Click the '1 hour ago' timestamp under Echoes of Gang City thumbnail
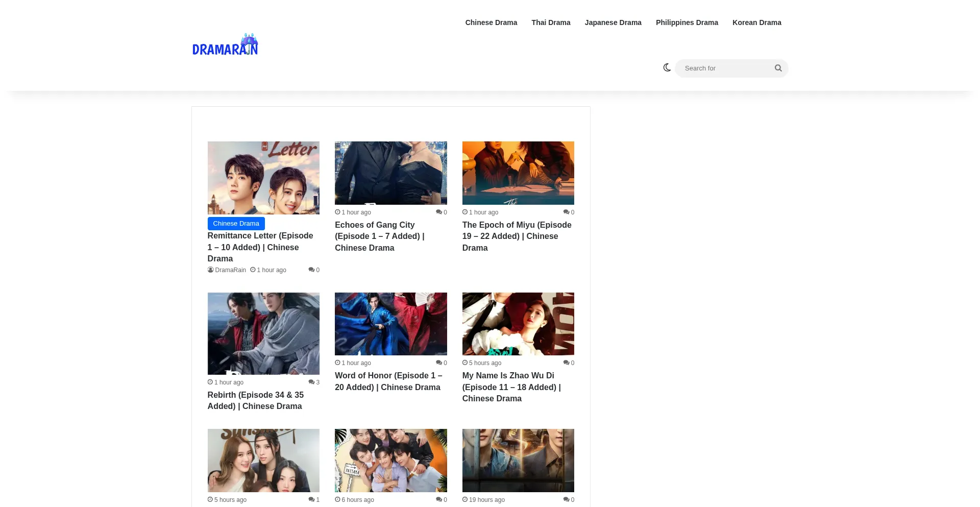The height and width of the screenshot is (507, 980). (x=353, y=212)
